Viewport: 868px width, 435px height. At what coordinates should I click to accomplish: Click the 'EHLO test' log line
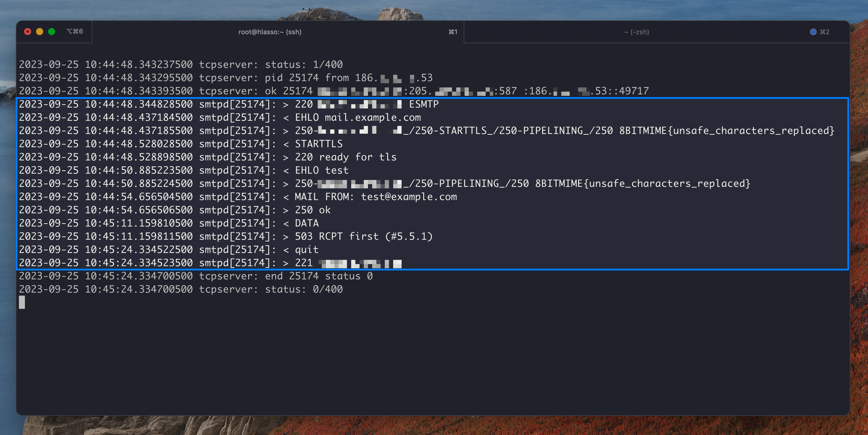[x=321, y=170]
